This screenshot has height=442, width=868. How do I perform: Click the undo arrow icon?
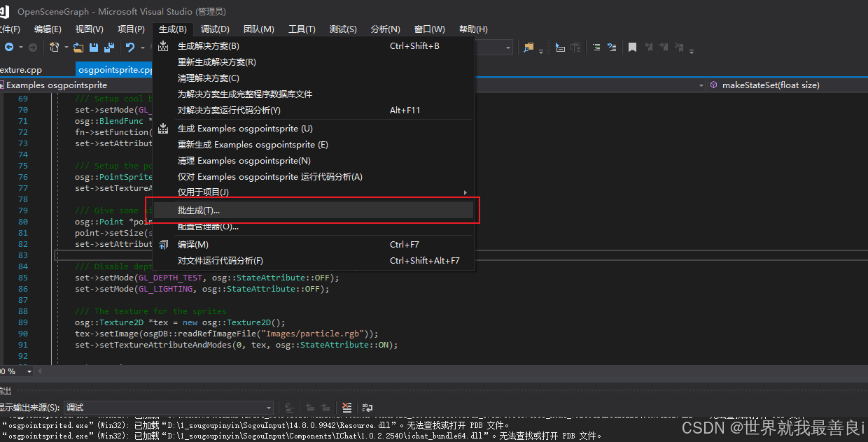point(130,48)
